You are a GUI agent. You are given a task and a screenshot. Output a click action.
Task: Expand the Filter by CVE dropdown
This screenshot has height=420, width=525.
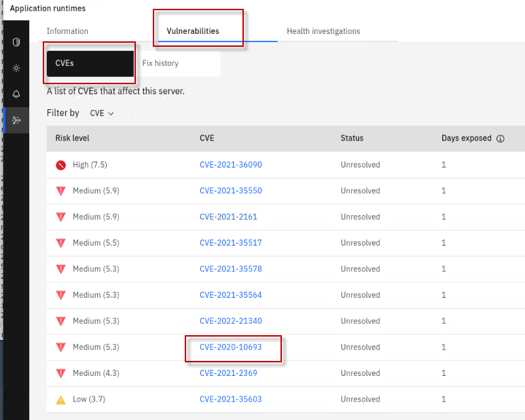[x=102, y=113]
